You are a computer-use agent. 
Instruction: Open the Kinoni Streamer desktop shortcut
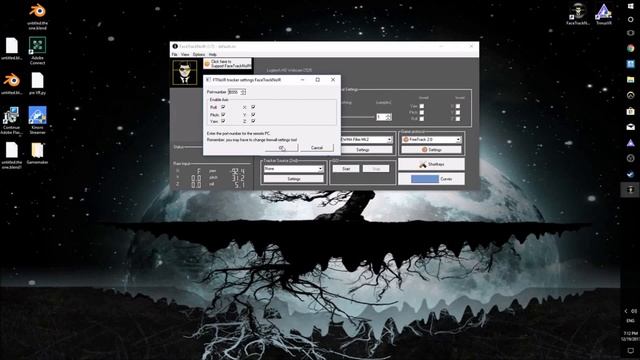pyautogui.click(x=37, y=120)
